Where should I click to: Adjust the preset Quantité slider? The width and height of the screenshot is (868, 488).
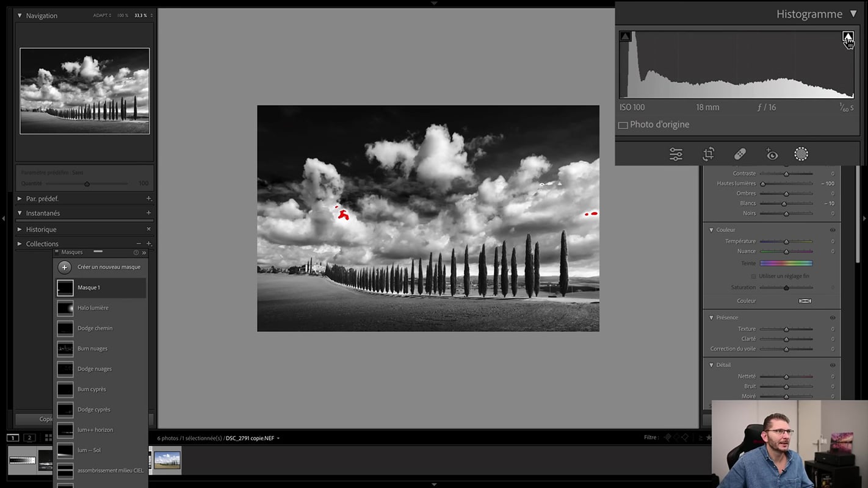(x=87, y=184)
